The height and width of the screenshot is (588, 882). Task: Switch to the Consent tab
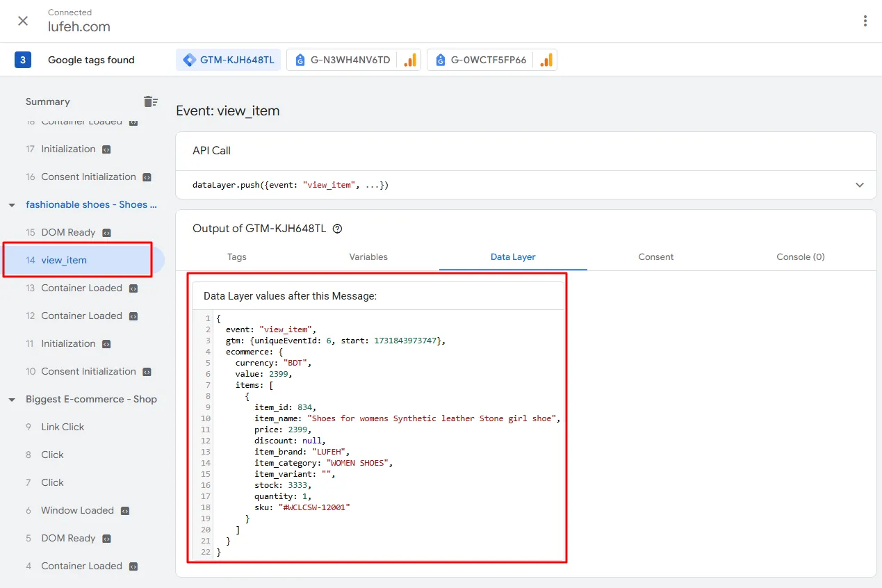pyautogui.click(x=656, y=256)
